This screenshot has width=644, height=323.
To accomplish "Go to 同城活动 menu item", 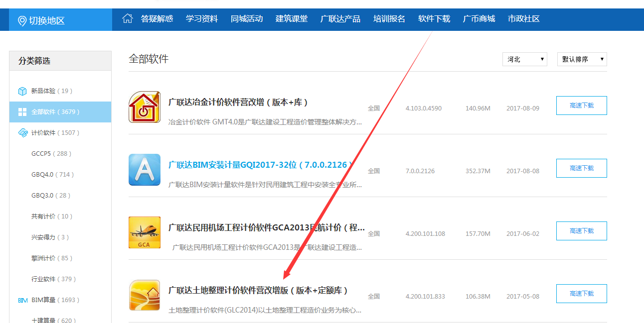I will click(247, 19).
